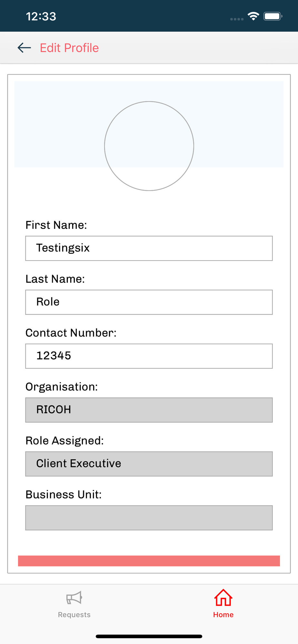Tap the battery status icon
Viewport: 298px width, 644px height.
tap(273, 16)
